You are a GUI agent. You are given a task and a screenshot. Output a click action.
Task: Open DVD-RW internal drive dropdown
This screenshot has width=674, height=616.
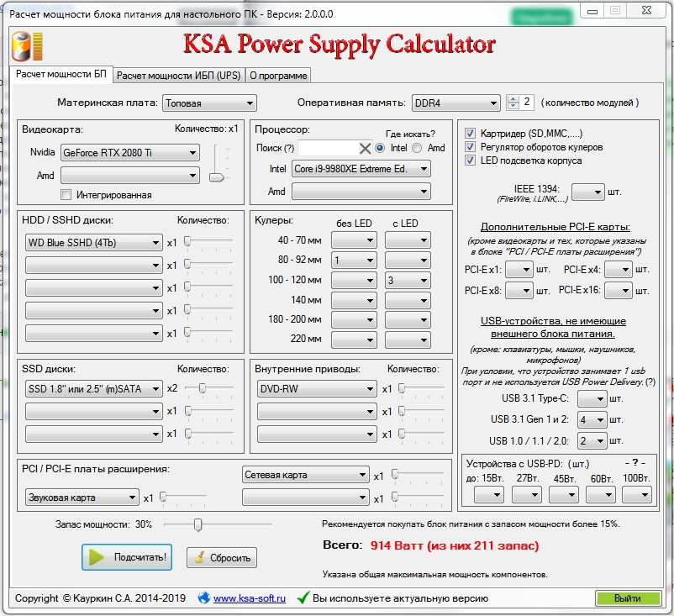coord(317,389)
